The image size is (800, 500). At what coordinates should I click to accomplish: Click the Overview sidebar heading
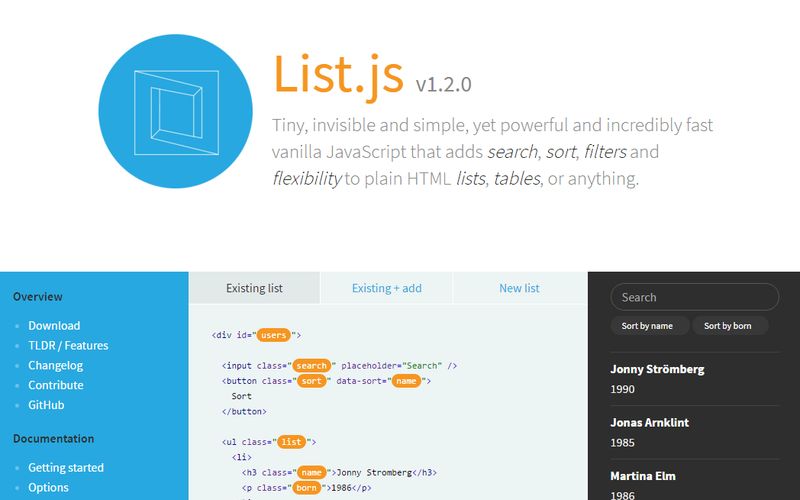pyautogui.click(x=38, y=297)
